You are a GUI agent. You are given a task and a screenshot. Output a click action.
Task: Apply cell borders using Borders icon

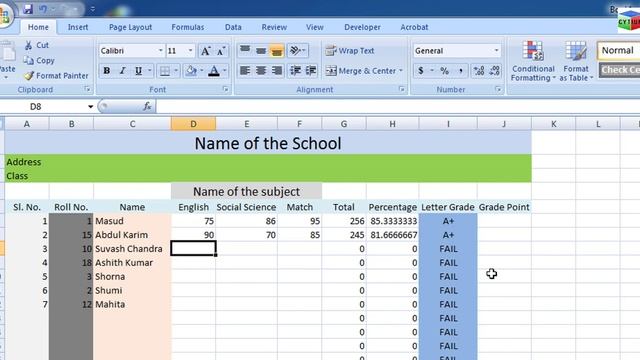pyautogui.click(x=165, y=71)
